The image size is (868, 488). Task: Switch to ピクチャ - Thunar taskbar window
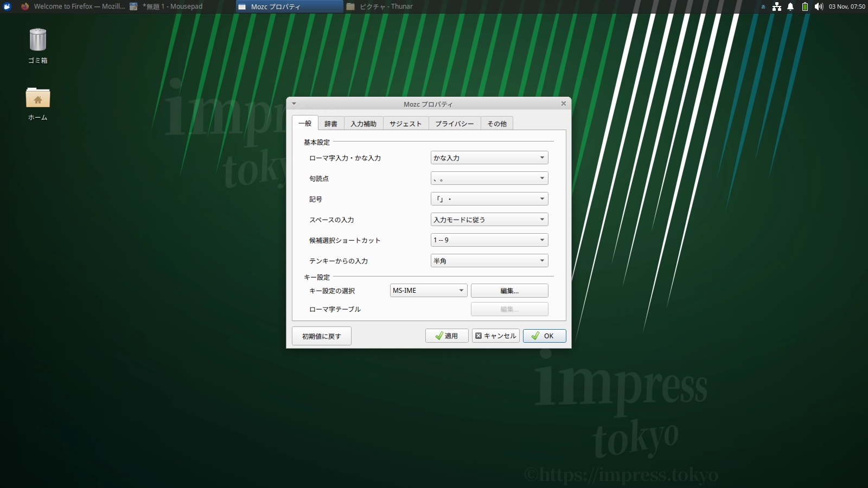(398, 7)
